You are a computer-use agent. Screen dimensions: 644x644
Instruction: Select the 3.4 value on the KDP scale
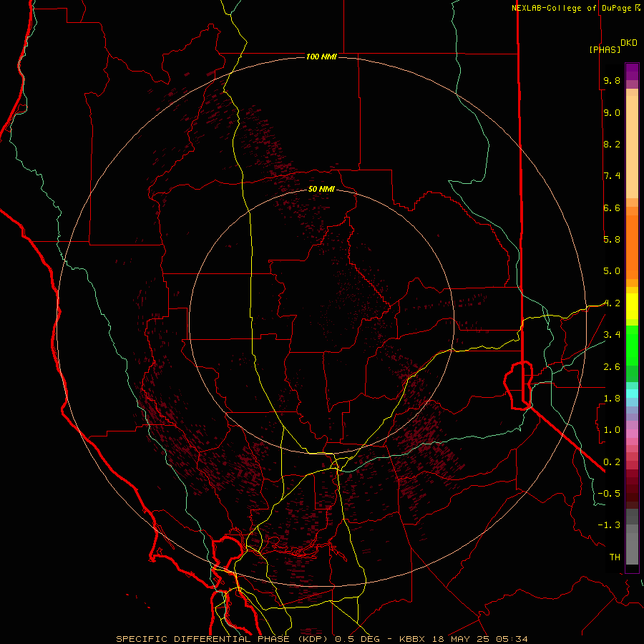click(612, 335)
